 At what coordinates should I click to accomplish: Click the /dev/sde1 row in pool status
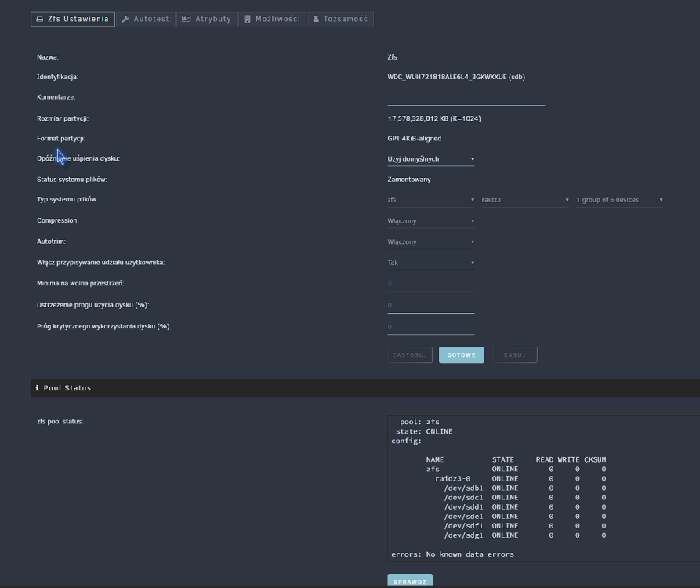tap(525, 516)
